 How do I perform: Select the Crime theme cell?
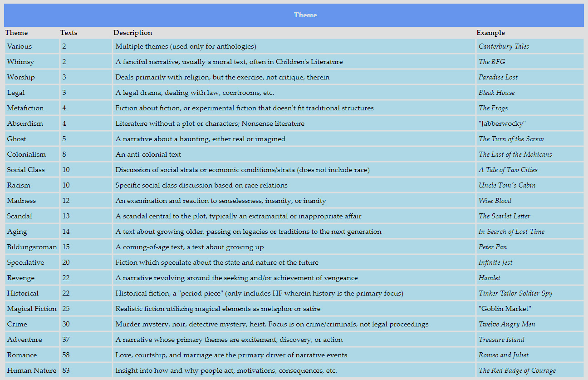32,324
